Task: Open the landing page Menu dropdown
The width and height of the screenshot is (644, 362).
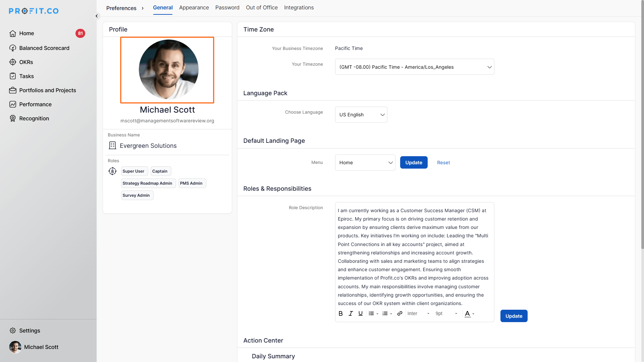Action: tap(365, 163)
